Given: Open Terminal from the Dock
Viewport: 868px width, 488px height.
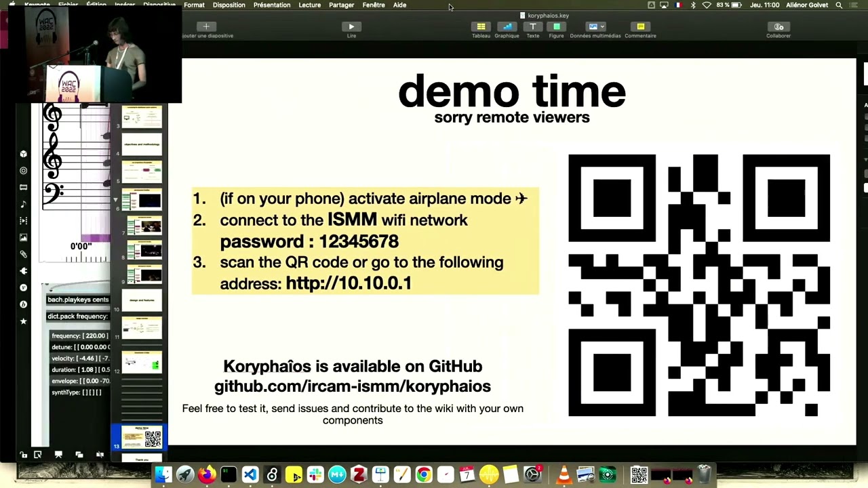Looking at the screenshot, I should click(229, 474).
